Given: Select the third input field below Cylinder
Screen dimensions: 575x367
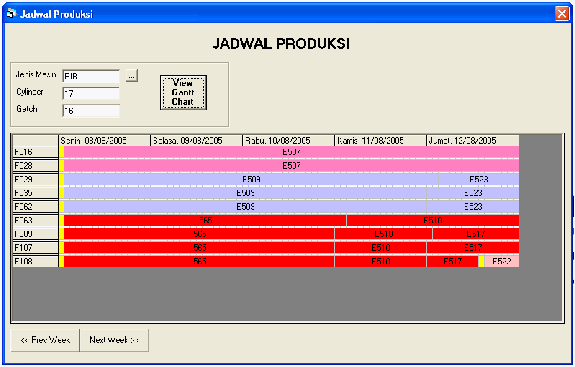Looking at the screenshot, I should pos(91,111).
